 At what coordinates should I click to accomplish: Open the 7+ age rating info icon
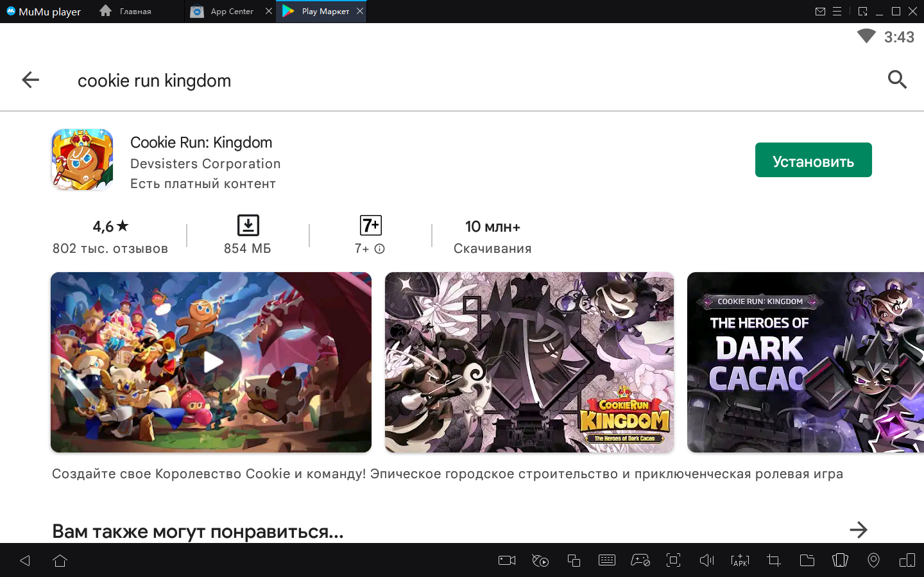click(380, 249)
